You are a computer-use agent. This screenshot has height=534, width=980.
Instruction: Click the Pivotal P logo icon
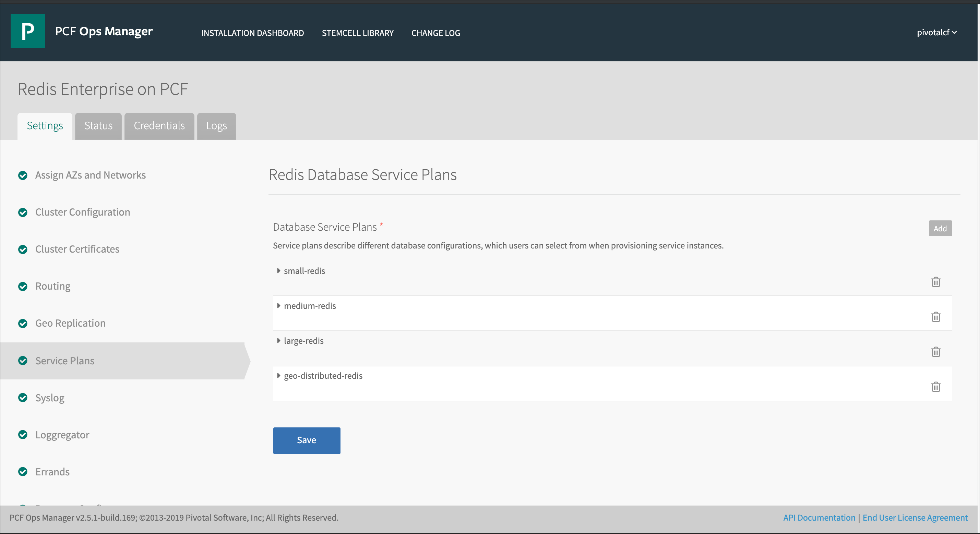[27, 31]
